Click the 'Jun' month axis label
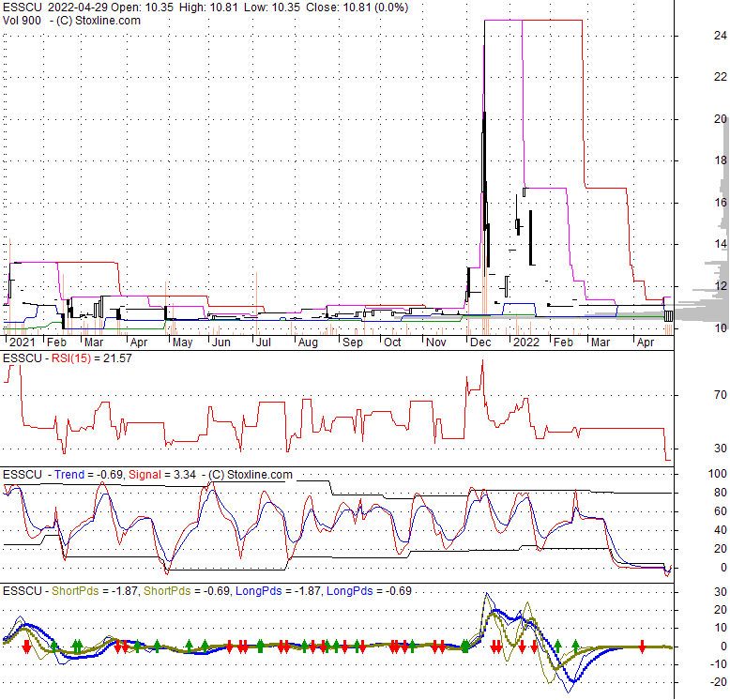This screenshot has height=700, width=730. (221, 342)
